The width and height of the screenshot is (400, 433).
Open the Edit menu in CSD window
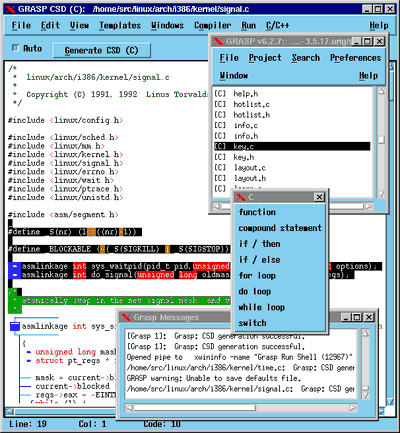pos(50,25)
